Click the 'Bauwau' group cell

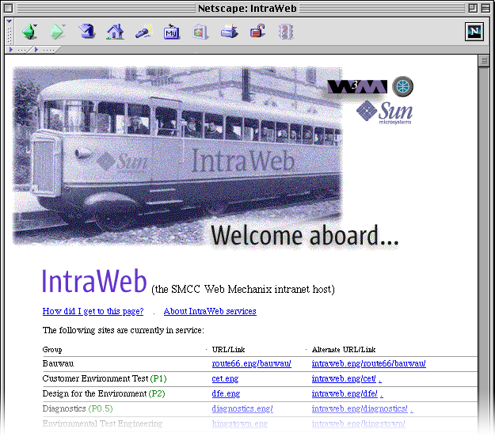[58, 363]
